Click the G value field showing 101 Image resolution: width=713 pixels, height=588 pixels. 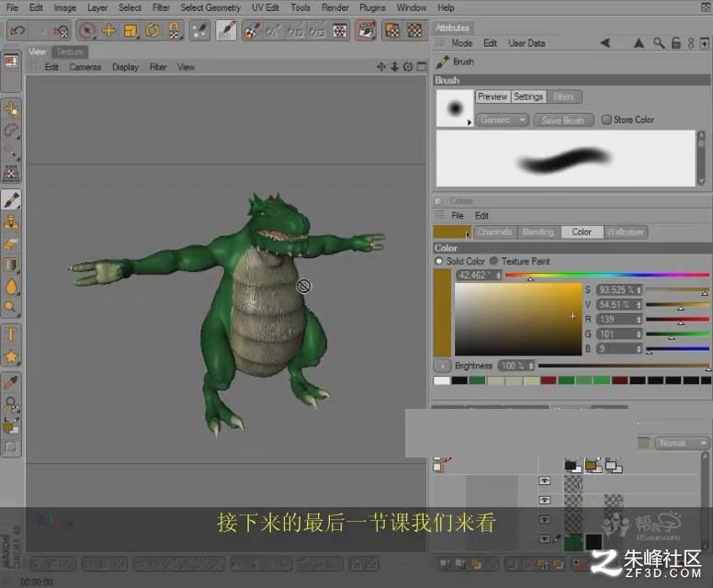point(618,334)
